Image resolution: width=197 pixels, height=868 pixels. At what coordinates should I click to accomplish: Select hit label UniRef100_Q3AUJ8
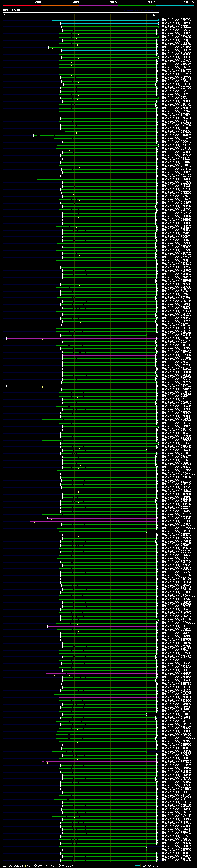176,403
